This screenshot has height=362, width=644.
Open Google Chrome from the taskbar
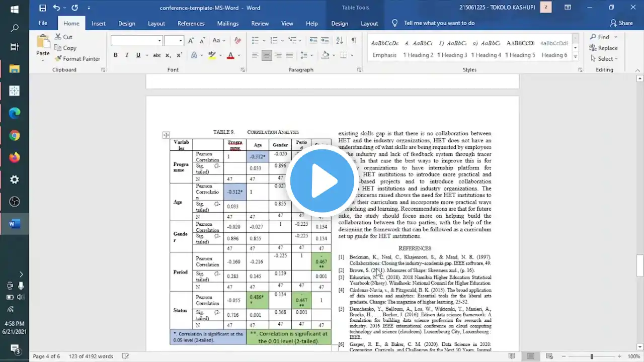pos(15,135)
